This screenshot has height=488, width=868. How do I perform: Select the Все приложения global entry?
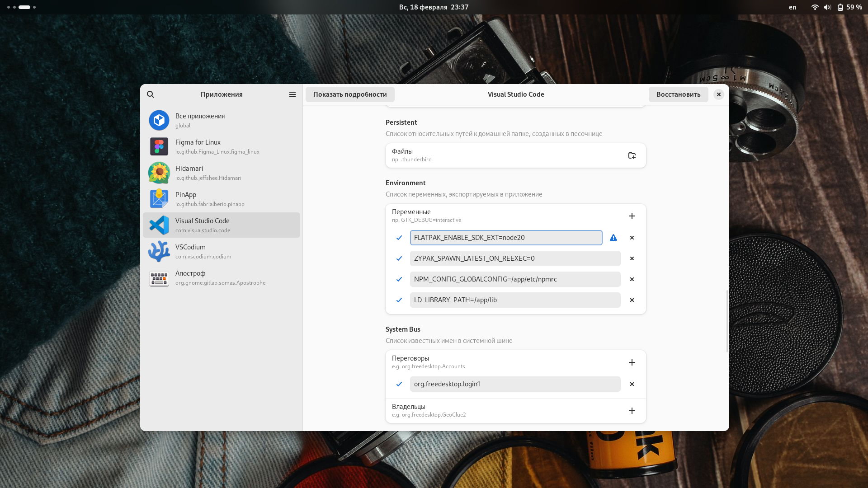[x=222, y=120]
